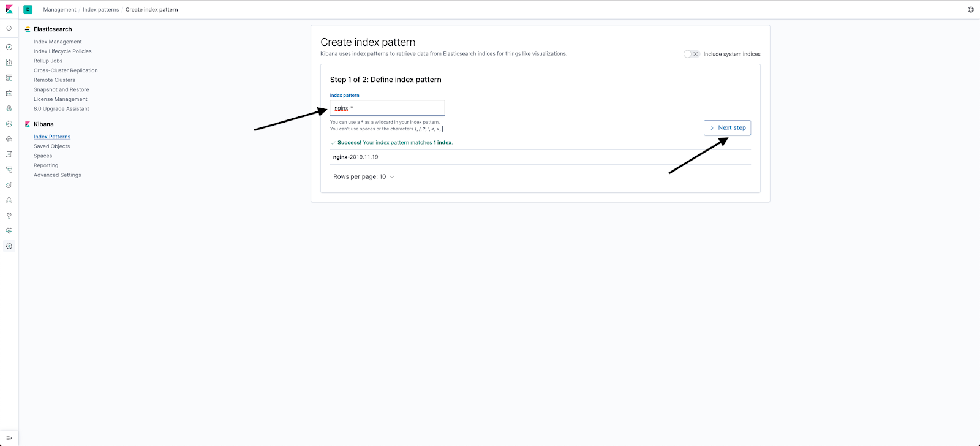Screen dimensions: 980x446
Task: Open Rollup Jobs
Action: tap(48, 61)
